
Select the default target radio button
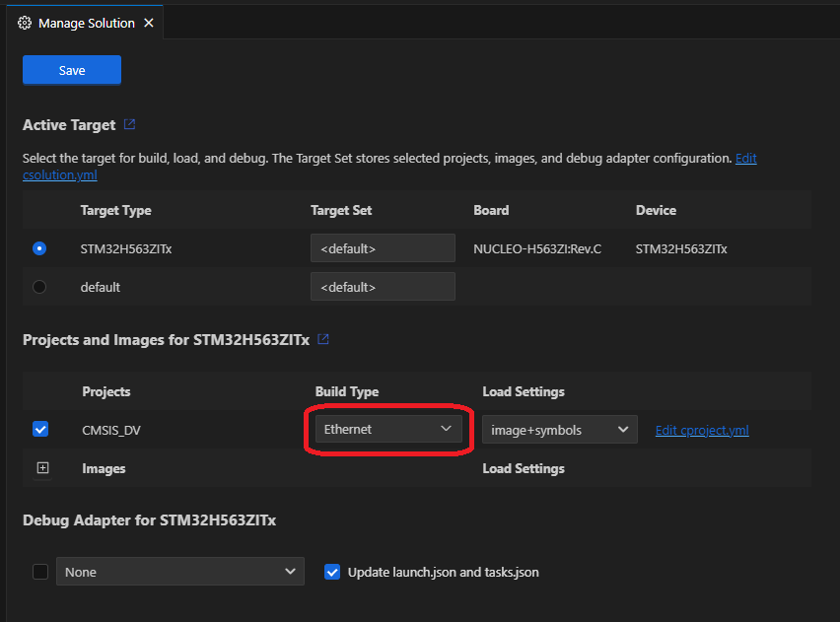click(37, 287)
